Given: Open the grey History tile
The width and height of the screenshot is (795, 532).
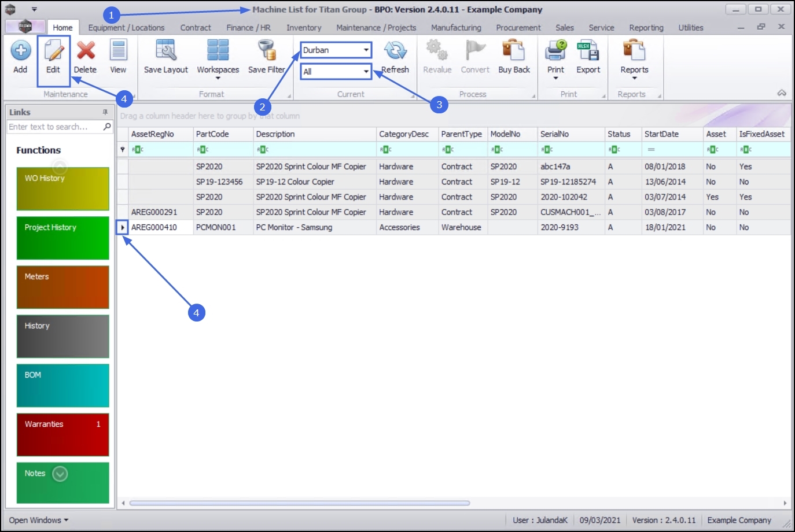Looking at the screenshot, I should (63, 337).
